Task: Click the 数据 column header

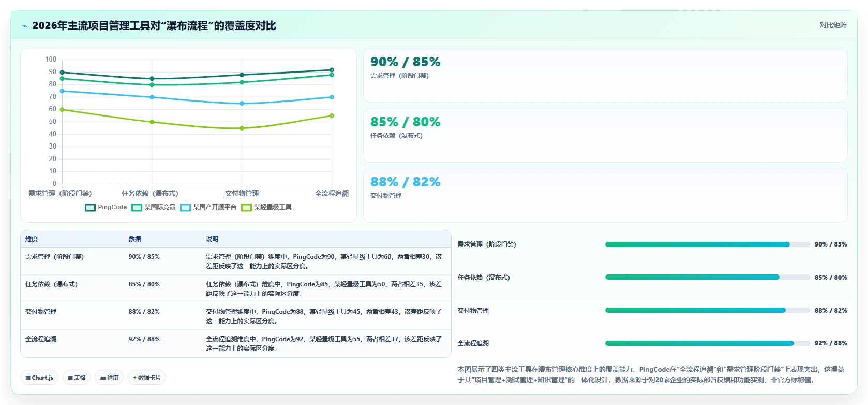Action: (x=134, y=239)
